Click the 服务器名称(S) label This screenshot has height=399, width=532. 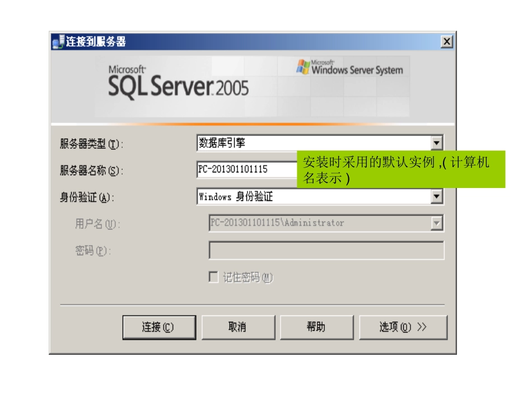pos(91,171)
